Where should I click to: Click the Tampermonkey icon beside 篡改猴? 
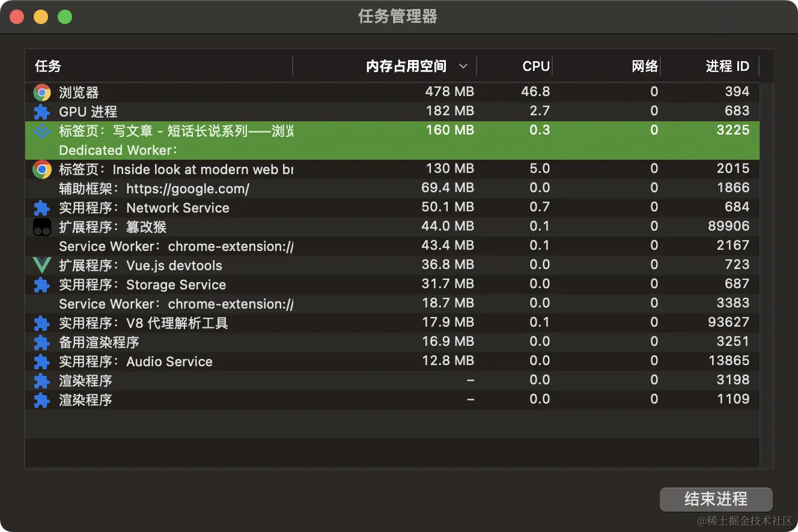click(41, 227)
